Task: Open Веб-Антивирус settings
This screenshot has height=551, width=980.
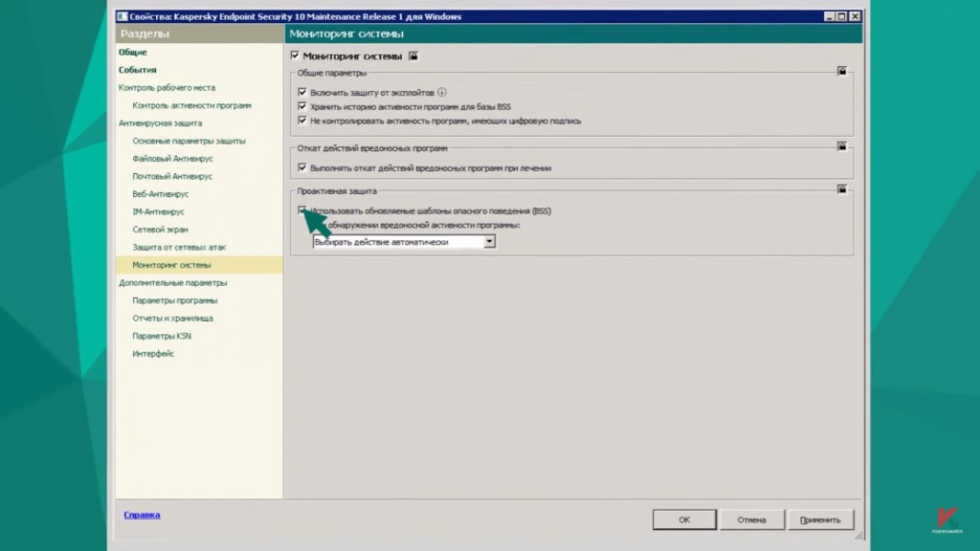Action: [160, 194]
